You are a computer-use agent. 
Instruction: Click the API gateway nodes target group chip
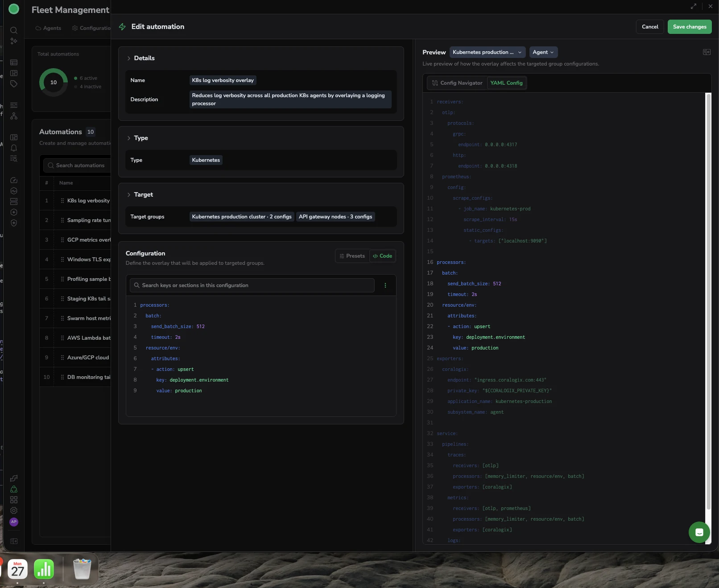(x=335, y=217)
